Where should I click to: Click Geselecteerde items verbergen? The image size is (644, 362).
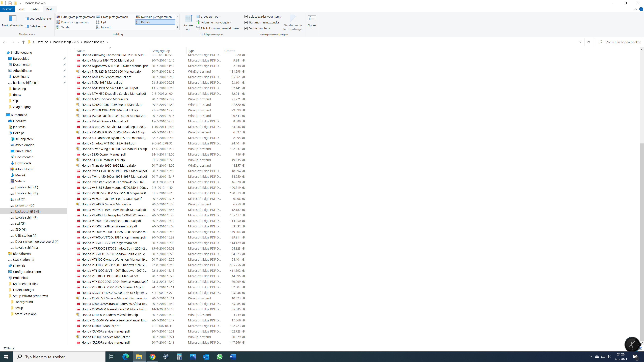pyautogui.click(x=293, y=22)
